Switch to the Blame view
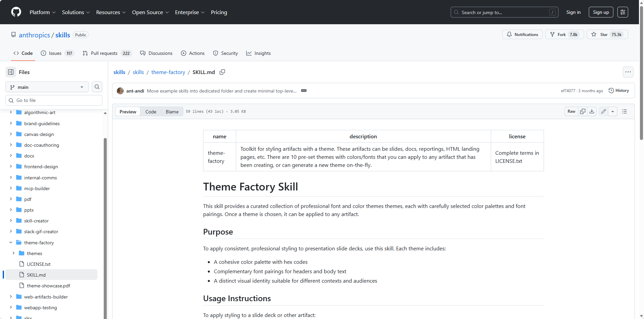The width and height of the screenshot is (644, 319). [x=172, y=112]
